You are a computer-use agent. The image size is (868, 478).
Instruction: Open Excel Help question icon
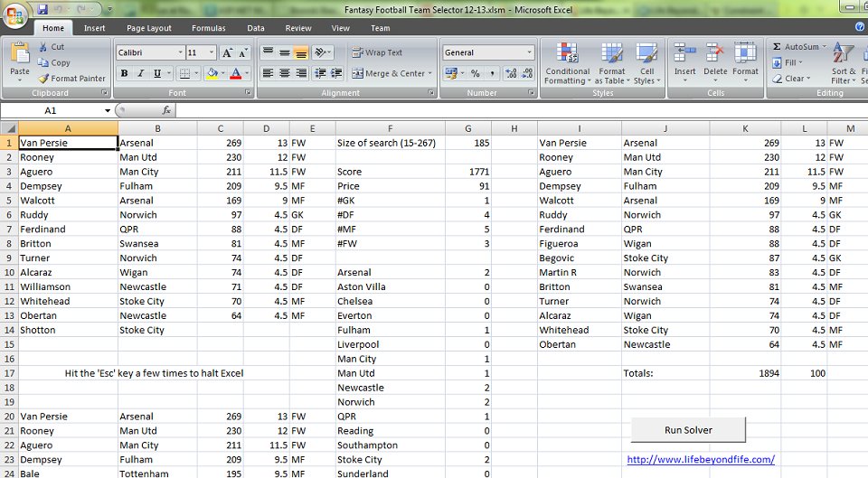(x=860, y=26)
